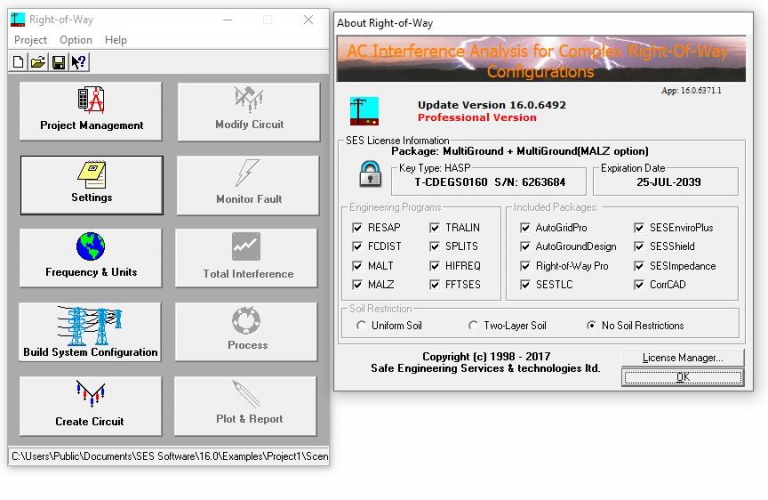Toggle the SESTLC checkbox
768x500 pixels.
point(525,285)
